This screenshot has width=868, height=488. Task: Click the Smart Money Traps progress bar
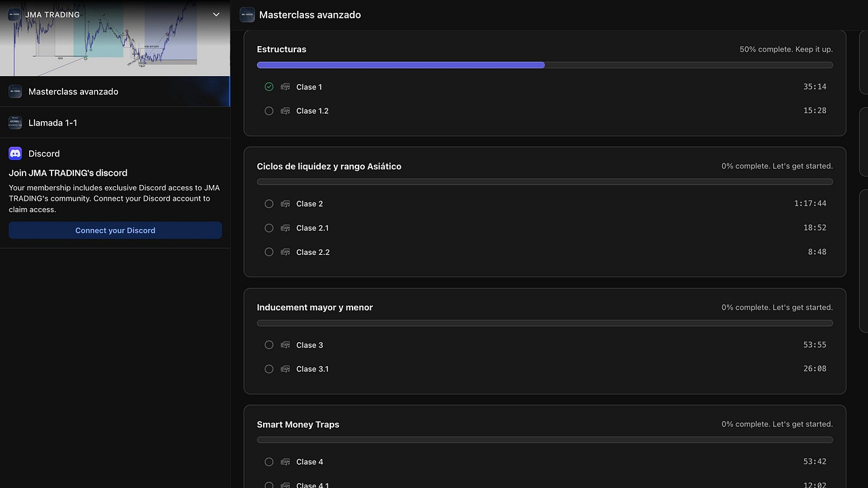pyautogui.click(x=545, y=440)
